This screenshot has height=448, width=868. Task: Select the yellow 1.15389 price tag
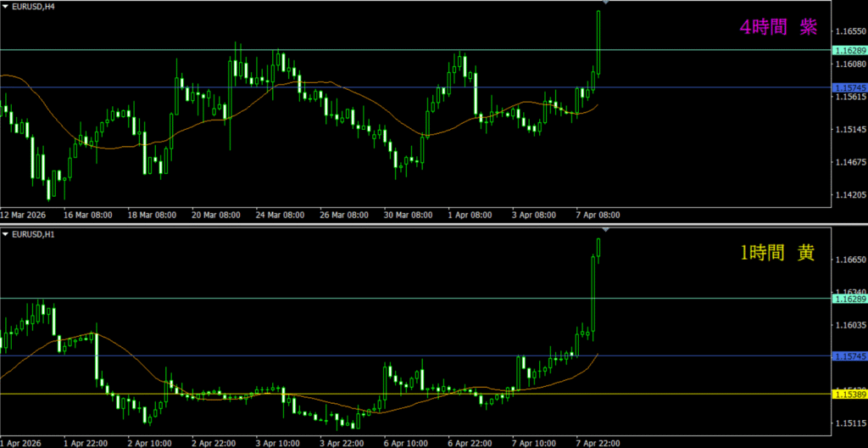[849, 395]
